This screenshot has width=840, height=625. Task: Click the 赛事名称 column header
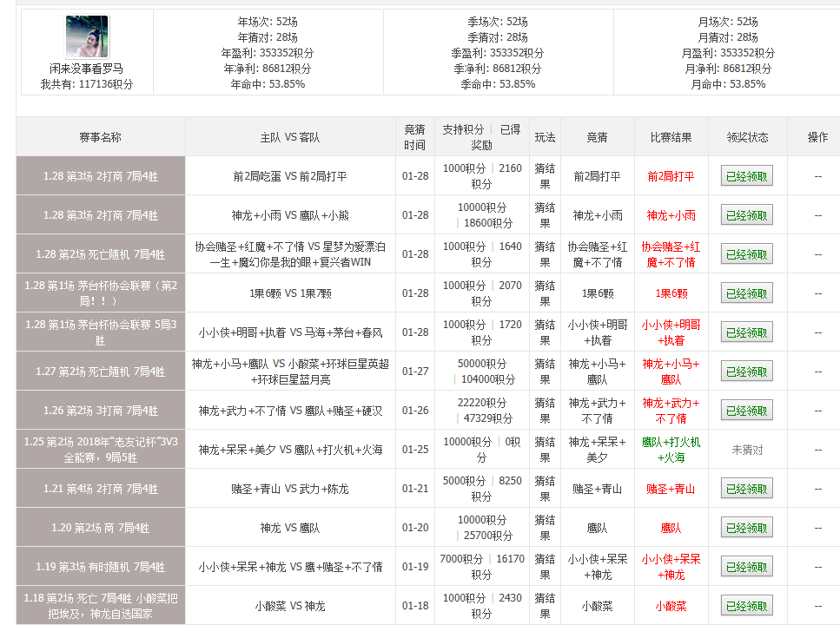99,137
